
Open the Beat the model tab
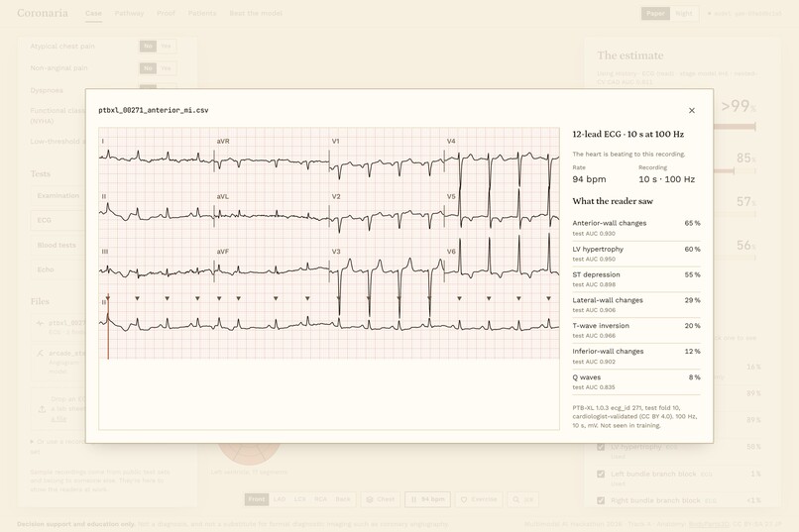(256, 13)
